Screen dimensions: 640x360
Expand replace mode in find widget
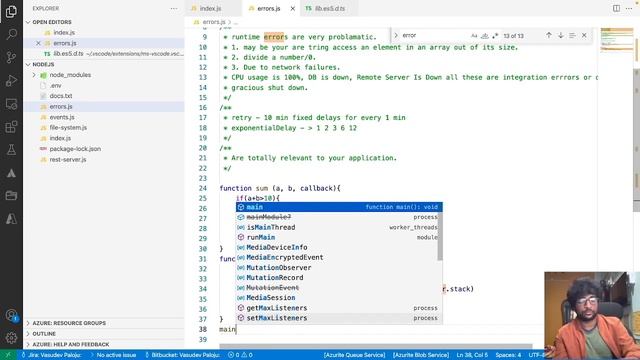396,36
